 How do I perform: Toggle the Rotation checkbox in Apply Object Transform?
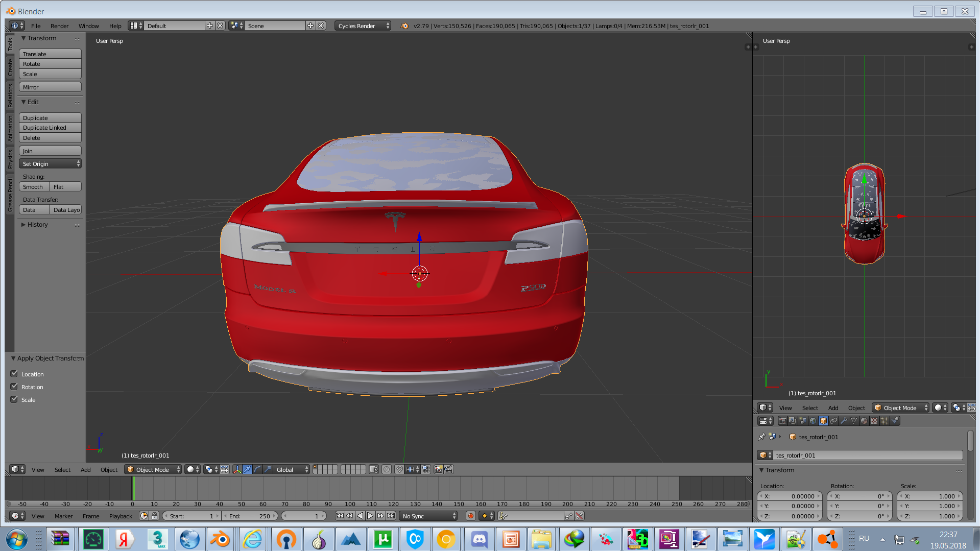14,387
